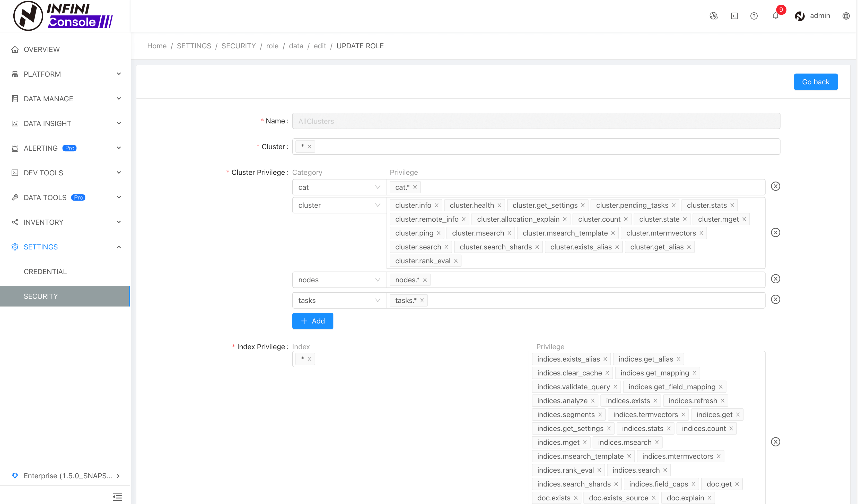Focus the nodes privilege field

[x=576, y=280]
